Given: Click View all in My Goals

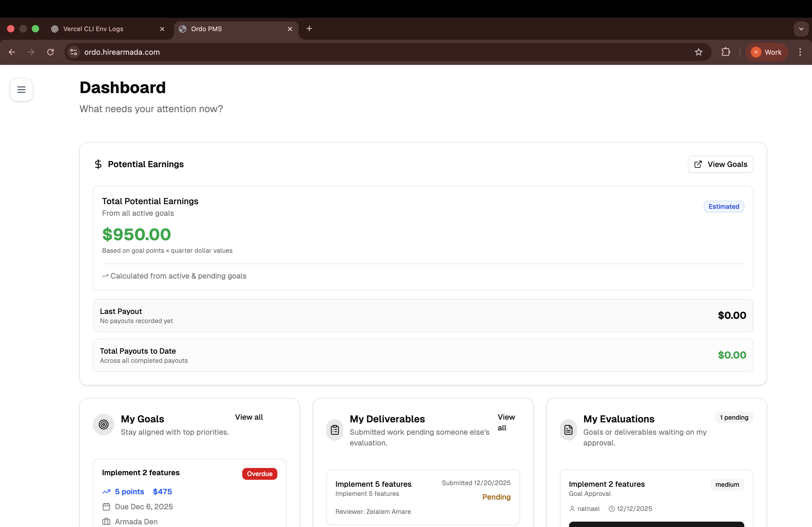Looking at the screenshot, I should point(249,417).
